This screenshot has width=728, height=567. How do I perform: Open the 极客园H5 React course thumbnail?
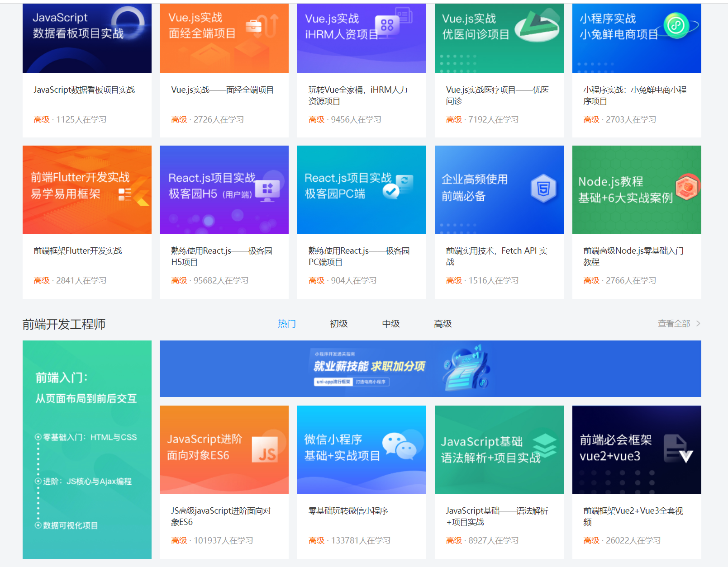pyautogui.click(x=224, y=189)
